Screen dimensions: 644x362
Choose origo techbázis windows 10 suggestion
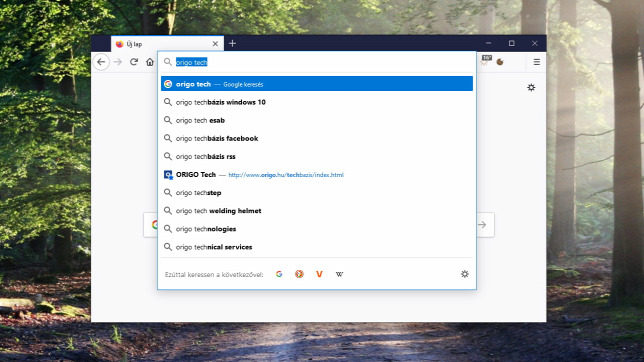point(317,102)
